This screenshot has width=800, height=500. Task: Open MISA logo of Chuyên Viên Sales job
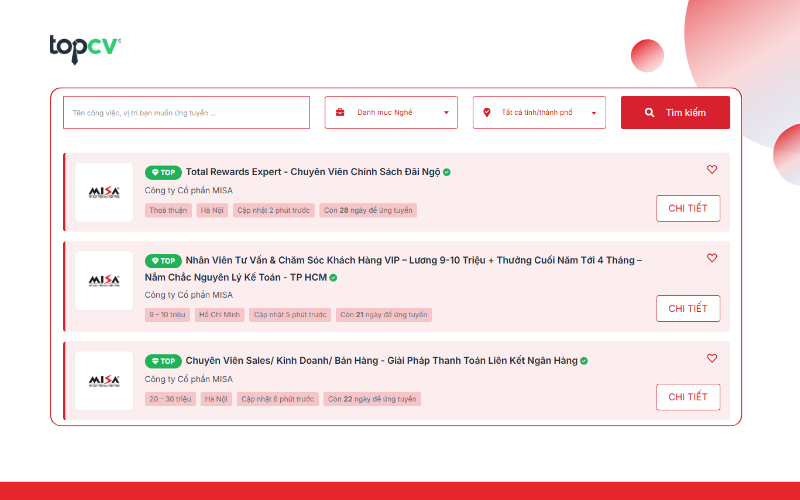(104, 381)
